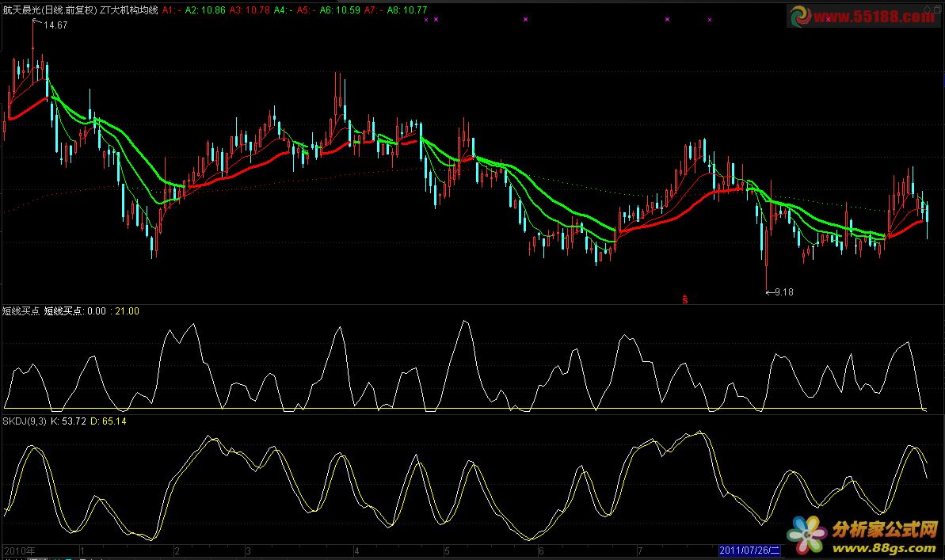The height and width of the screenshot is (560, 945).
Task: Click the A7 label in the header
Action: (374, 10)
